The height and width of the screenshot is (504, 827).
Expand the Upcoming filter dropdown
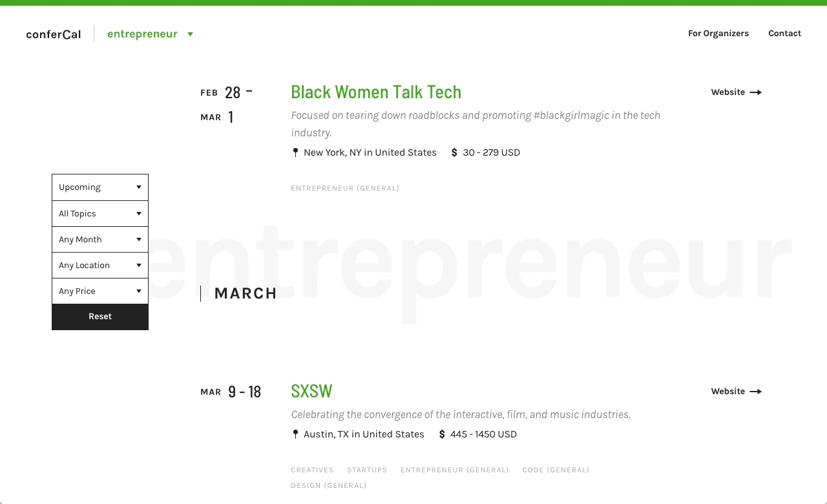click(x=100, y=187)
